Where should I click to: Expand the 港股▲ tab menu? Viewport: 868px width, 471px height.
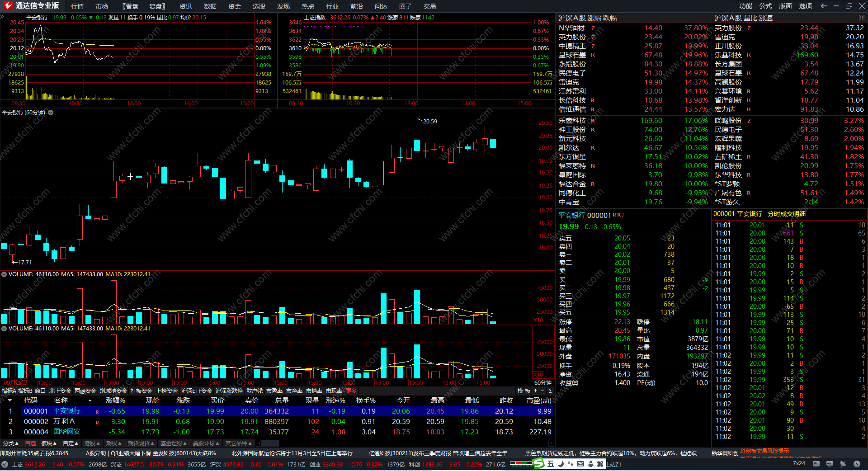click(x=92, y=443)
